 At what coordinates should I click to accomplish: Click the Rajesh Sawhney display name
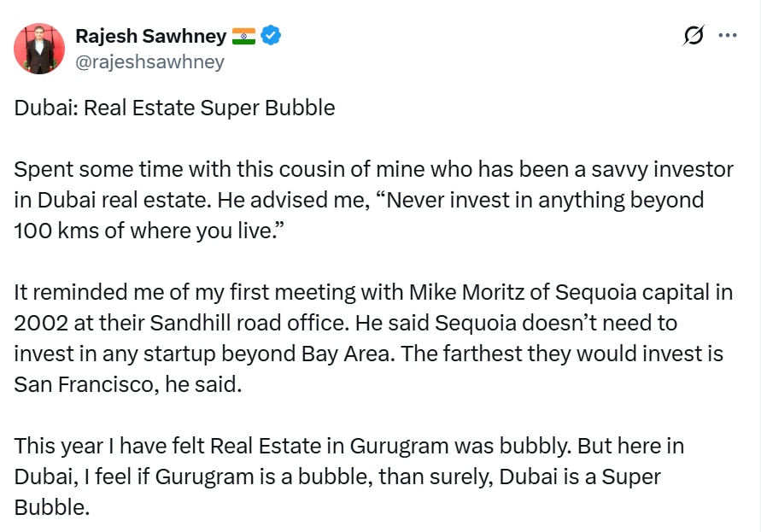pyautogui.click(x=150, y=36)
